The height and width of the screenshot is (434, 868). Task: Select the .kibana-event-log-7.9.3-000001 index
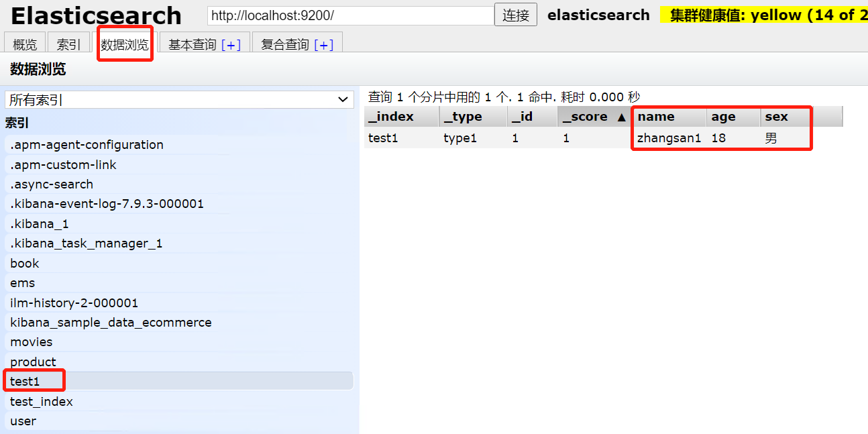click(x=179, y=204)
